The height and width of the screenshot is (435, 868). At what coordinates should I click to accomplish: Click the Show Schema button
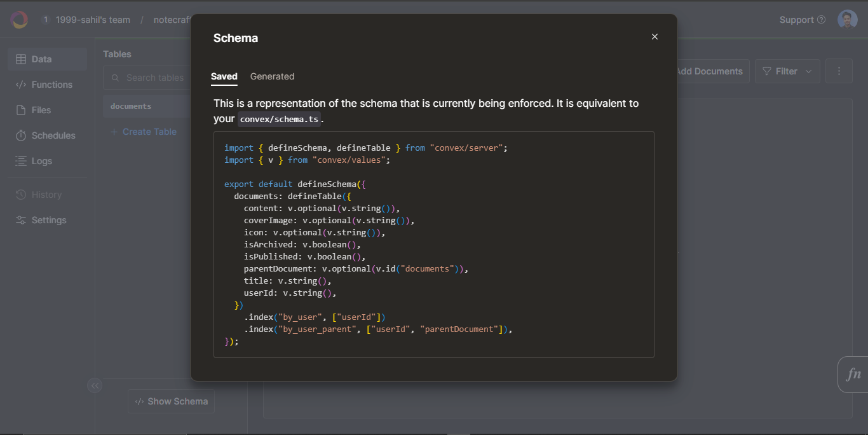(x=172, y=401)
